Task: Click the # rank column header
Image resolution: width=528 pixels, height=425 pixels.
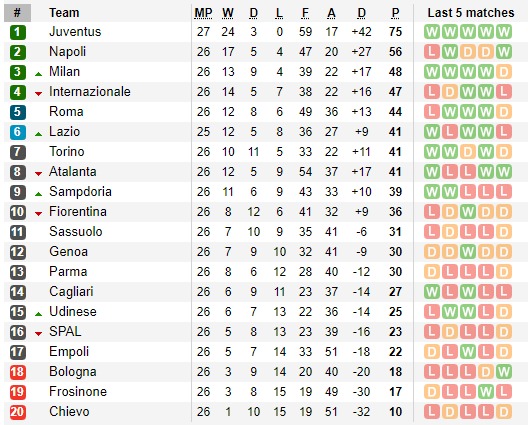Action: click(18, 13)
